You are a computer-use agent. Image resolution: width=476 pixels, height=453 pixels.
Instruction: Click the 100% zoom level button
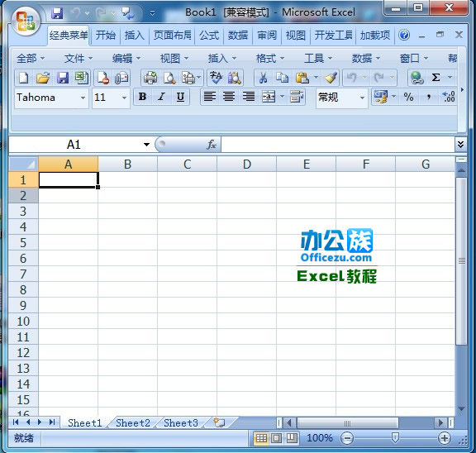pyautogui.click(x=319, y=438)
